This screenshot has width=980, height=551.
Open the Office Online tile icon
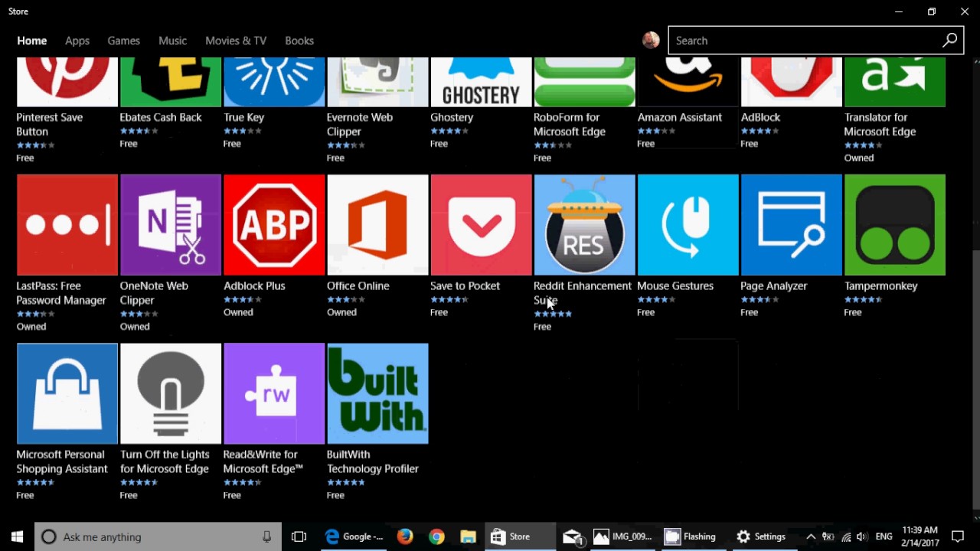click(377, 225)
